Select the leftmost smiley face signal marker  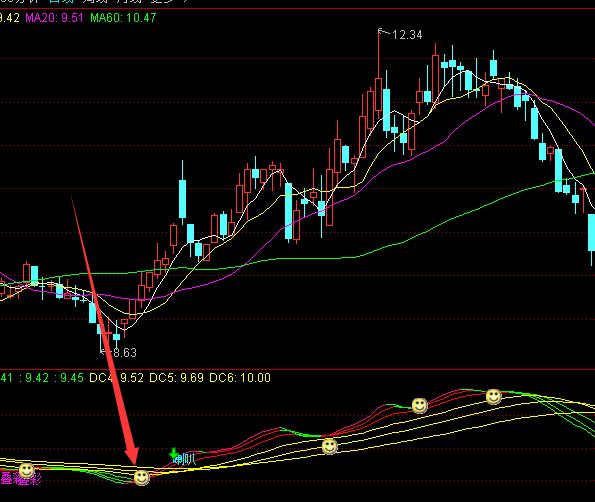click(x=27, y=471)
